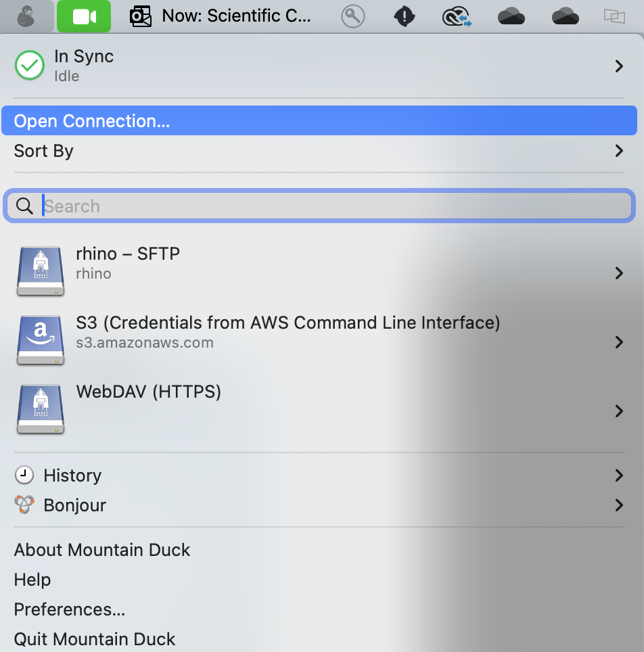
Task: Open the Creative Cloud sync icon
Action: (457, 16)
